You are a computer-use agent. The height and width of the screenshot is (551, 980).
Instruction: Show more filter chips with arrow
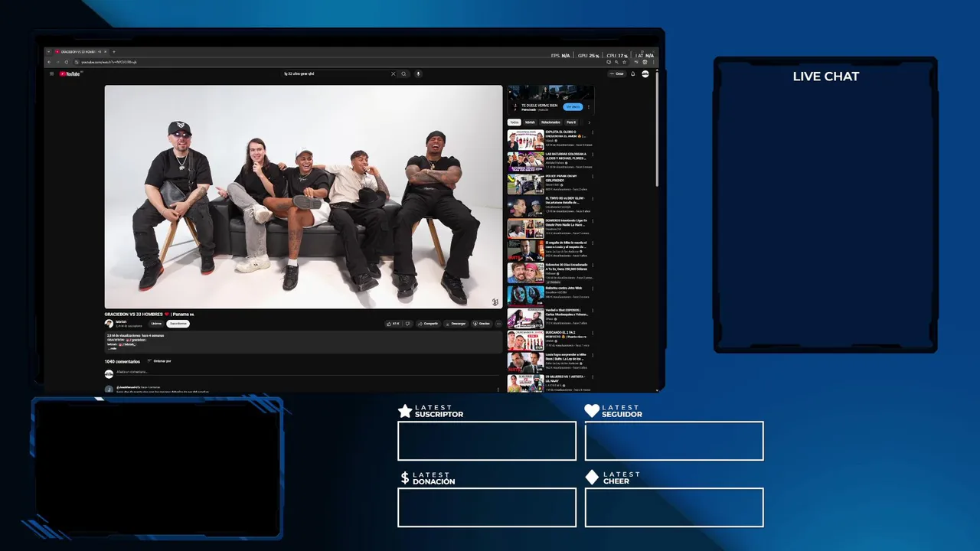(590, 122)
